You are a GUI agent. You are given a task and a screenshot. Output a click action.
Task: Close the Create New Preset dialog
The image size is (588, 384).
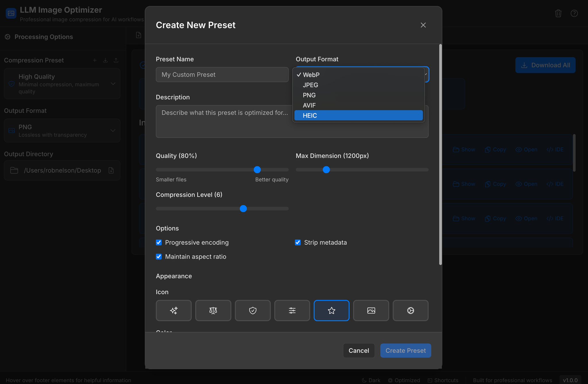coord(423,25)
